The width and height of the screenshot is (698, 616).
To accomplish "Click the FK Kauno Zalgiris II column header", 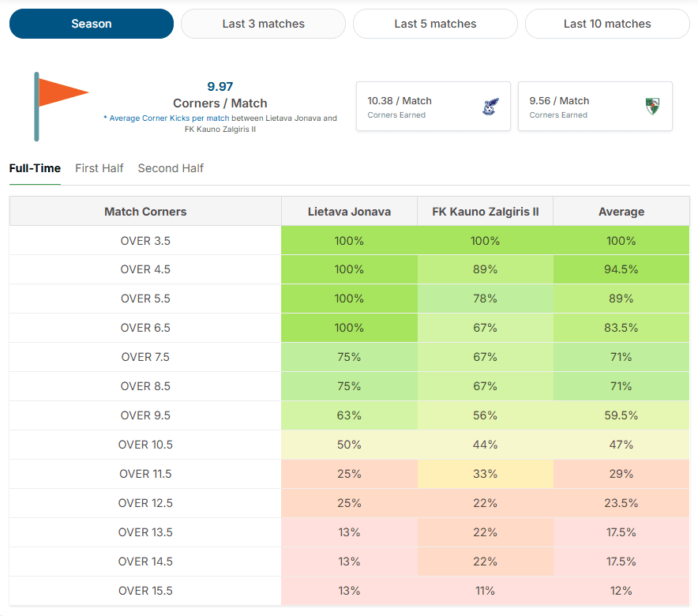I will click(486, 212).
